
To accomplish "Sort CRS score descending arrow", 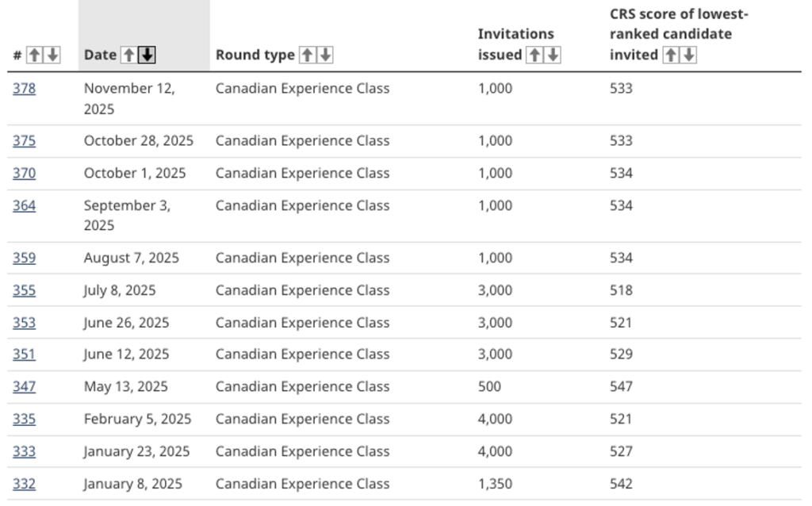I will pyautogui.click(x=689, y=56).
